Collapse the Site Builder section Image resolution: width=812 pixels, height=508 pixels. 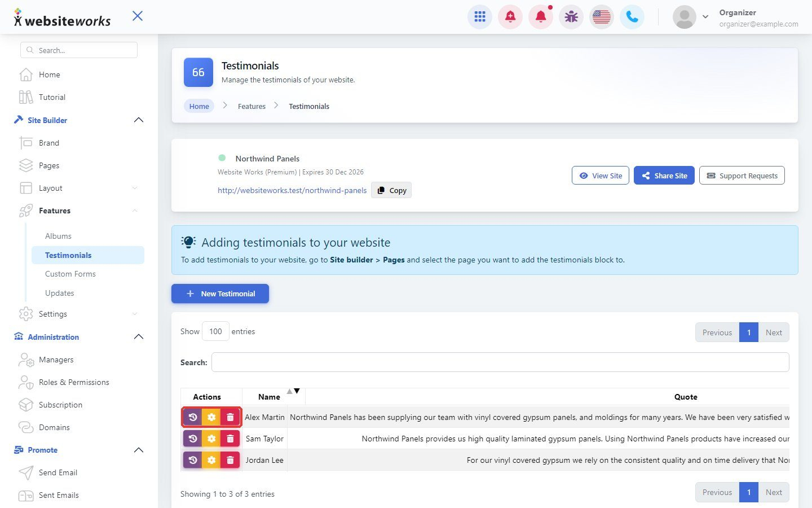pyautogui.click(x=139, y=120)
